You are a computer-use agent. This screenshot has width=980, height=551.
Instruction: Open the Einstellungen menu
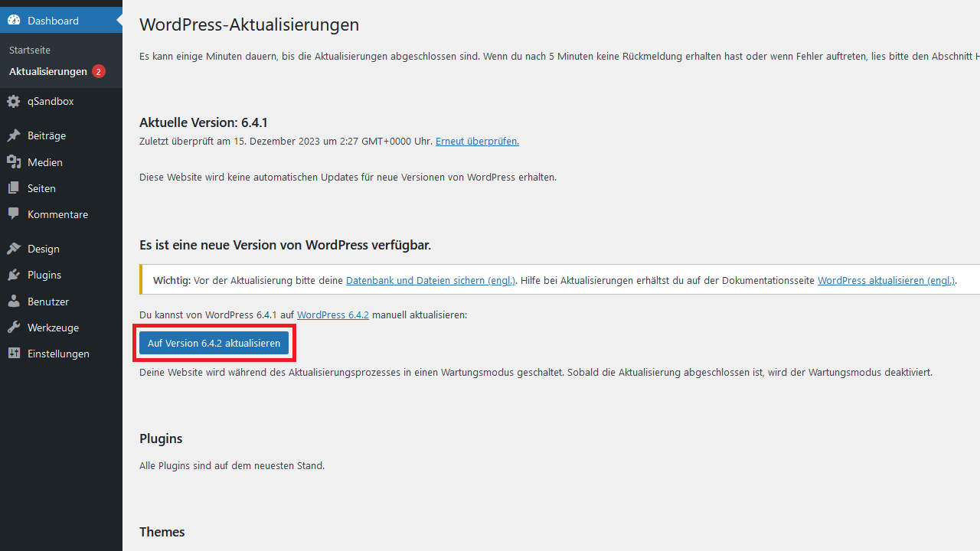pyautogui.click(x=61, y=354)
